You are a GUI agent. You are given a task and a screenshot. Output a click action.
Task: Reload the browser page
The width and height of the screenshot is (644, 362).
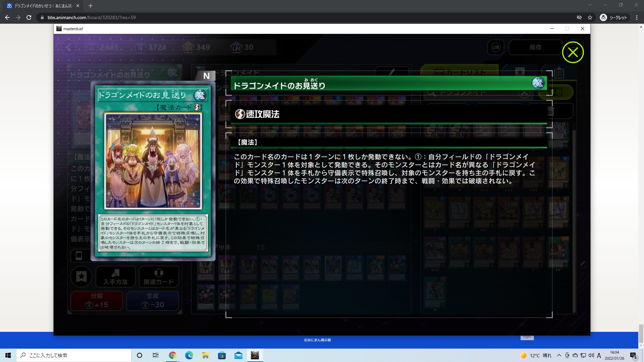[29, 17]
